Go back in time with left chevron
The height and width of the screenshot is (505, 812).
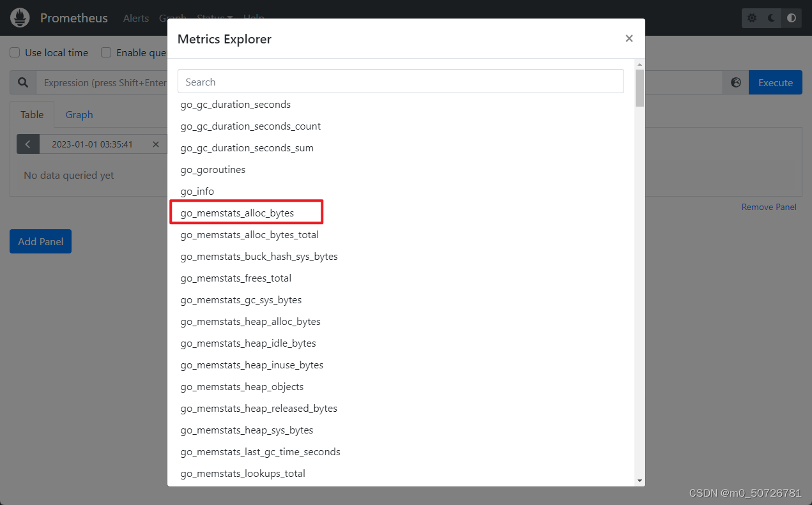coord(28,144)
